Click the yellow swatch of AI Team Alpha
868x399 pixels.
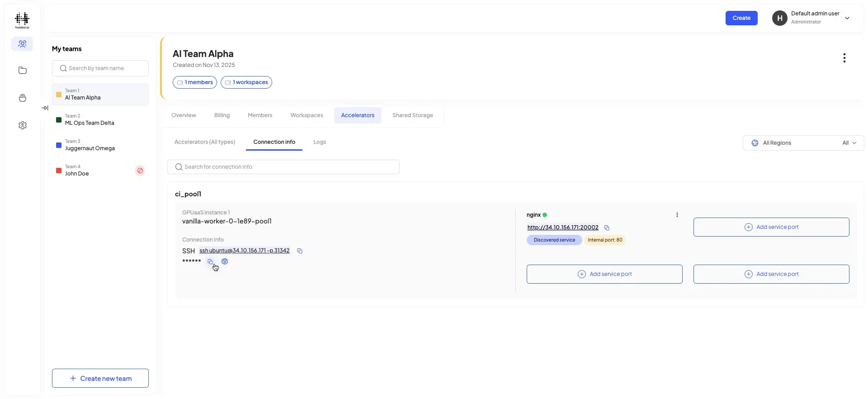click(x=59, y=95)
